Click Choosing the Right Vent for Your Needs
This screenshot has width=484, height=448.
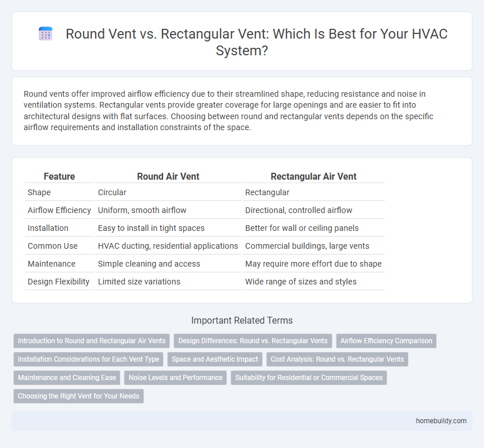(78, 396)
